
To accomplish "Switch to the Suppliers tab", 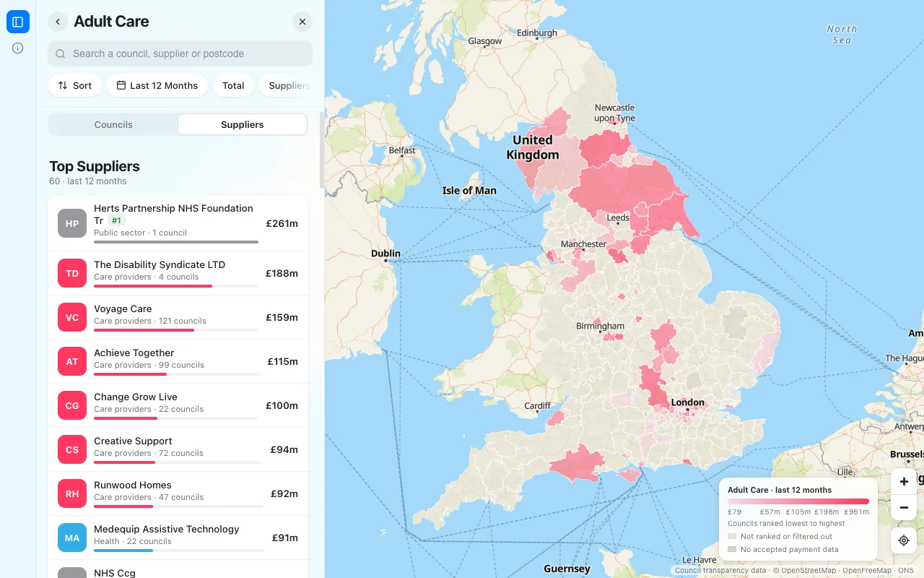I will 243,124.
